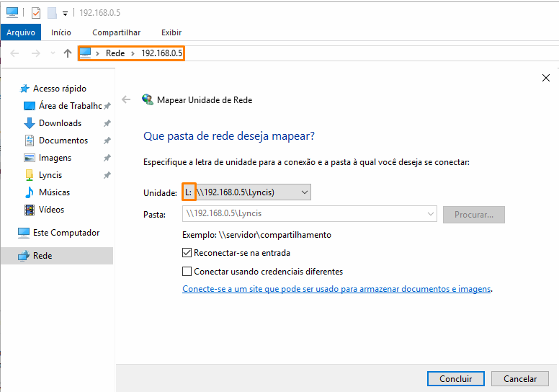This screenshot has height=392, width=559.
Task: Open the Vídeos folder icon
Action: point(30,210)
